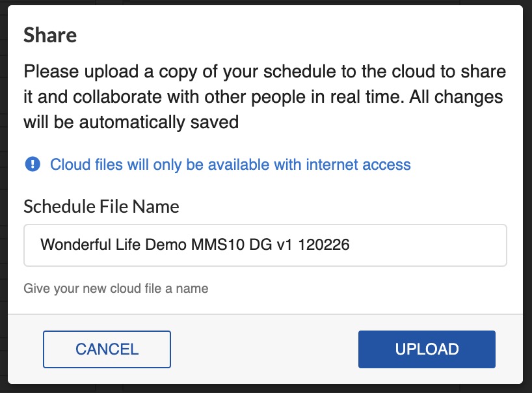This screenshot has width=532, height=393.
Task: Click the Schedule File Name label
Action: point(101,206)
